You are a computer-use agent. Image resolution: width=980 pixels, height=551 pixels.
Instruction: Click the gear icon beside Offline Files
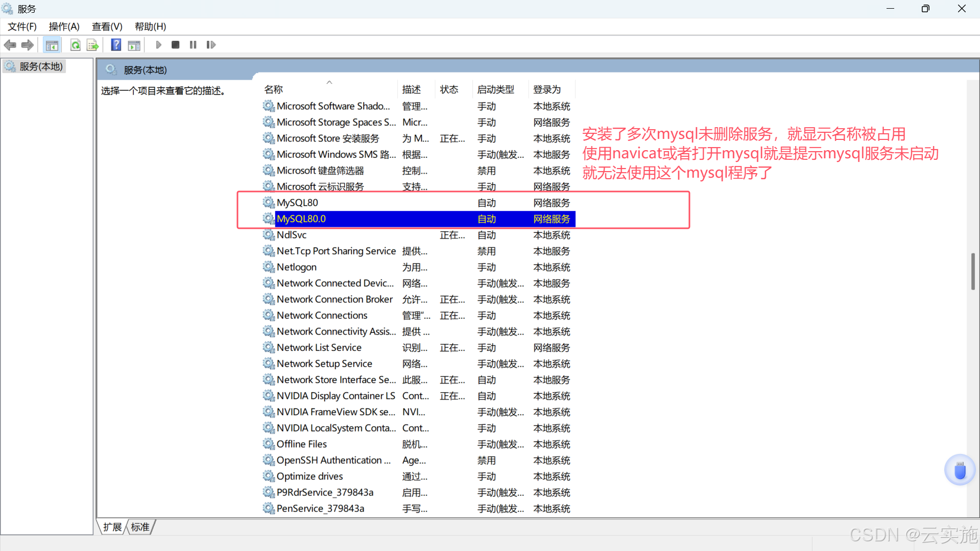(269, 444)
